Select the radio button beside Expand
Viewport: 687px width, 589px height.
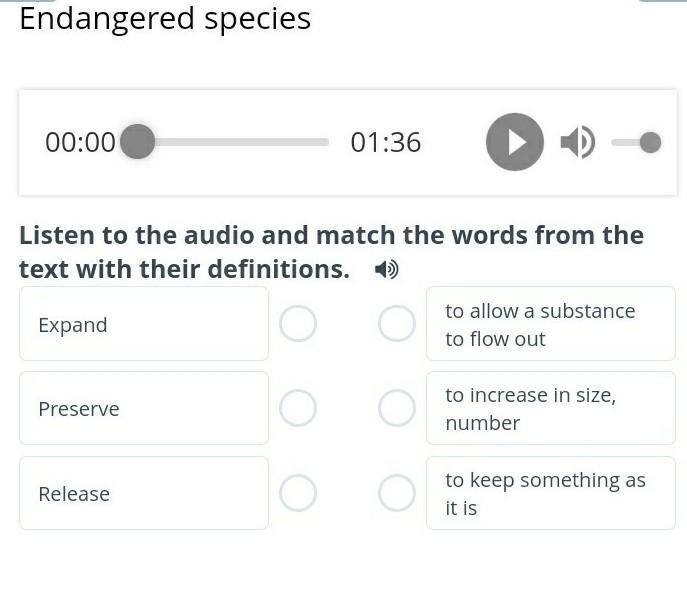tap(298, 324)
